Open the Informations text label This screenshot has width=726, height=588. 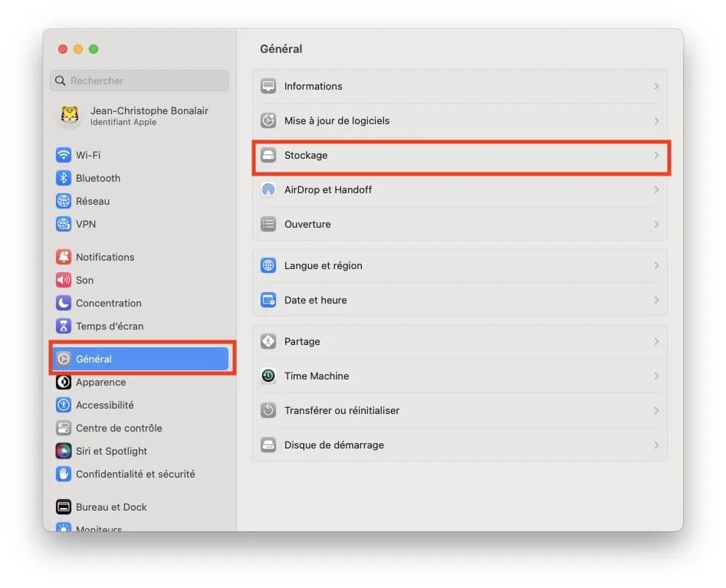click(313, 86)
